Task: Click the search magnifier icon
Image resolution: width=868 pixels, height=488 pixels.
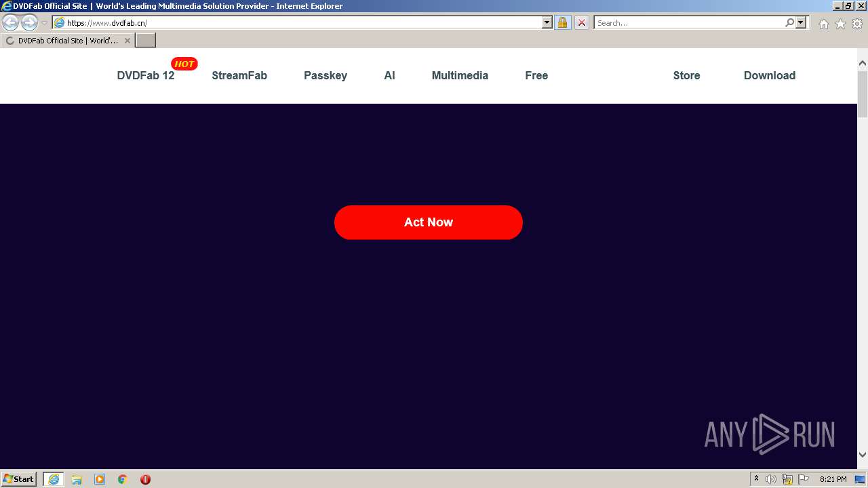Action: pyautogui.click(x=789, y=22)
